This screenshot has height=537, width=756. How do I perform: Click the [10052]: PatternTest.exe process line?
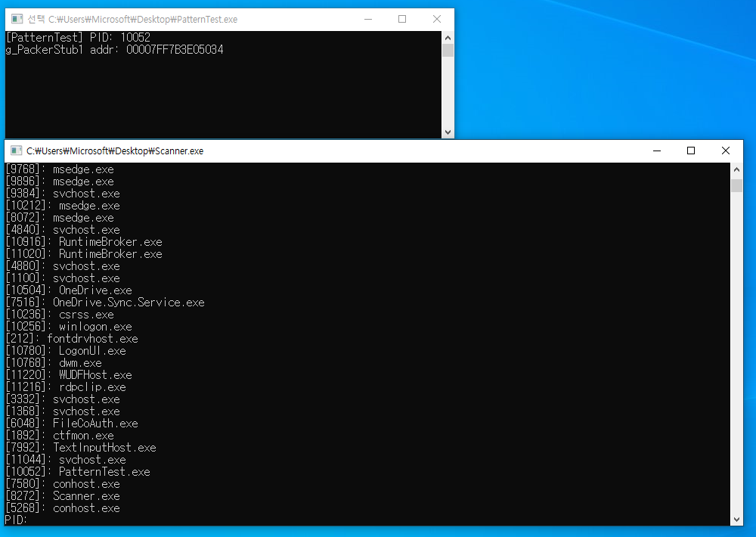click(78, 472)
